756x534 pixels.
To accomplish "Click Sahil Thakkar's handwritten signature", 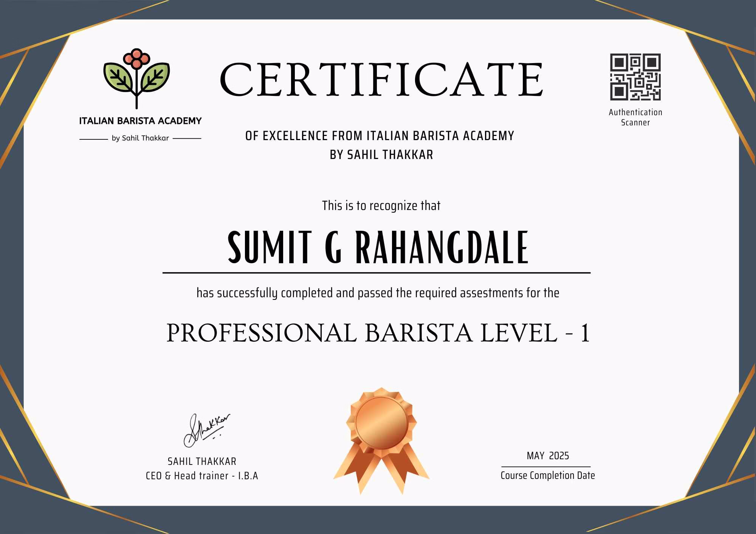I will (x=206, y=430).
